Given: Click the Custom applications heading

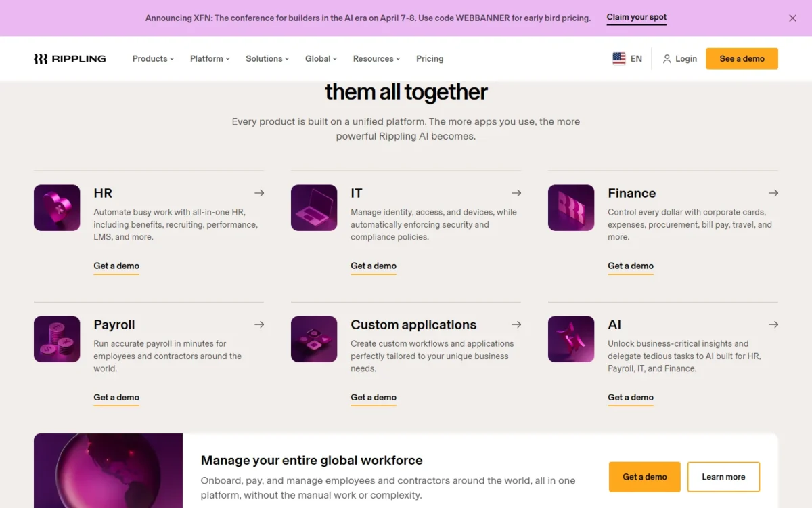Looking at the screenshot, I should (x=413, y=324).
